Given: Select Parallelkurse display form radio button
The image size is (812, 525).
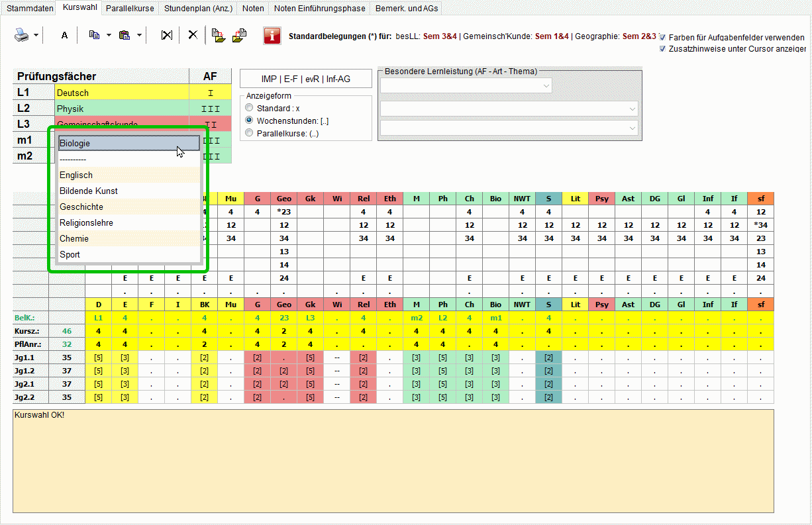Looking at the screenshot, I should (249, 133).
